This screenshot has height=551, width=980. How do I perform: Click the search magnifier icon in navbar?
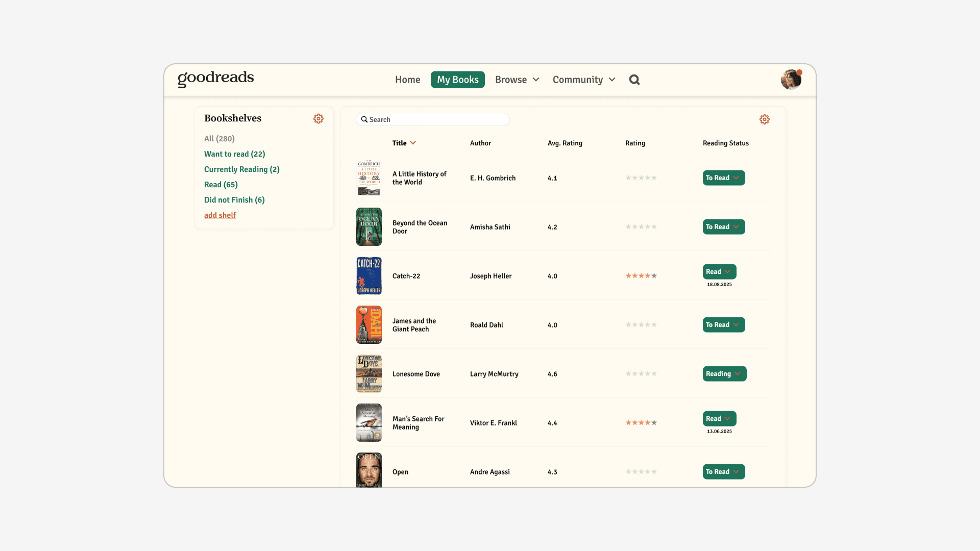click(634, 80)
